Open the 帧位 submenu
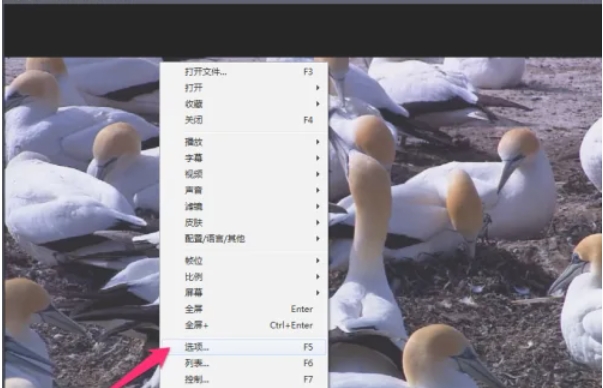Screen dimensions: 603x388 coord(244,261)
